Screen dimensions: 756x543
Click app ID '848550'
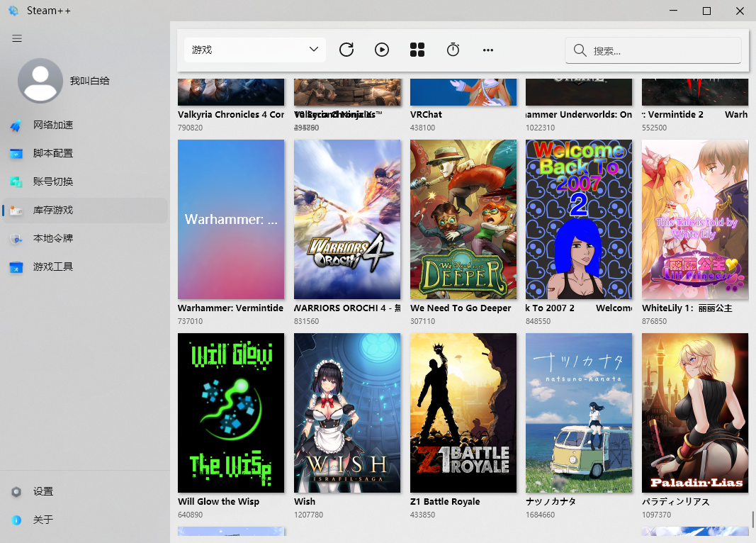click(x=538, y=321)
